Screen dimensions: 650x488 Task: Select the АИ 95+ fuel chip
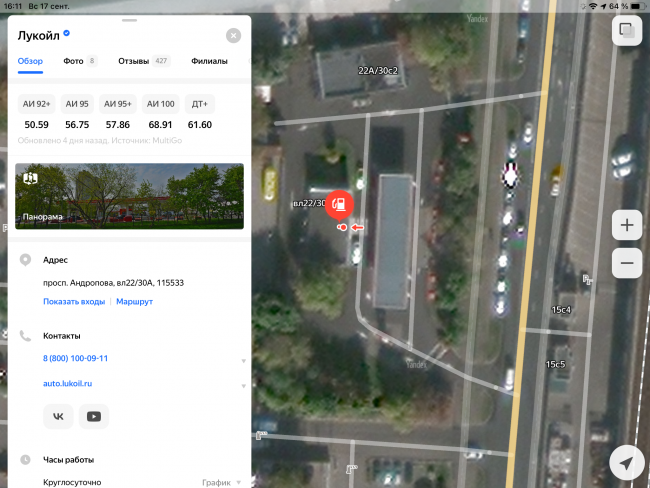[118, 104]
